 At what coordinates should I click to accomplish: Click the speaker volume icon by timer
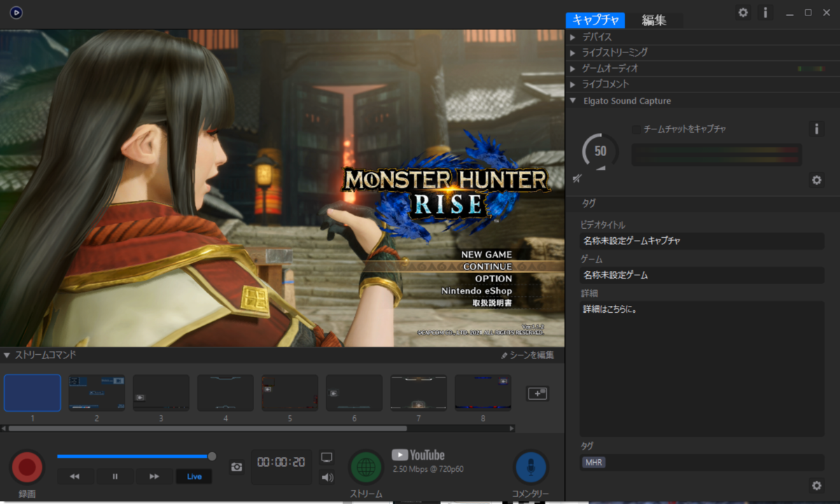coord(326,477)
